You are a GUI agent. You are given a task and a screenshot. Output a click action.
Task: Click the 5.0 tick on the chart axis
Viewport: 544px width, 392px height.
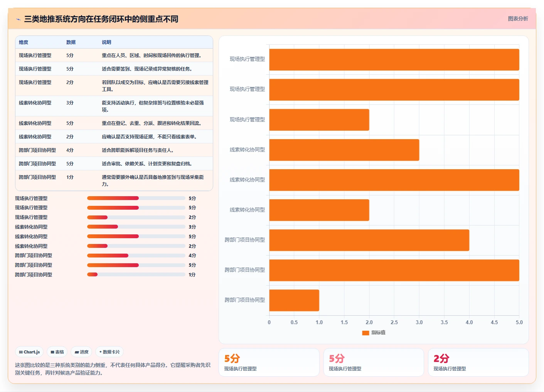pos(519,322)
